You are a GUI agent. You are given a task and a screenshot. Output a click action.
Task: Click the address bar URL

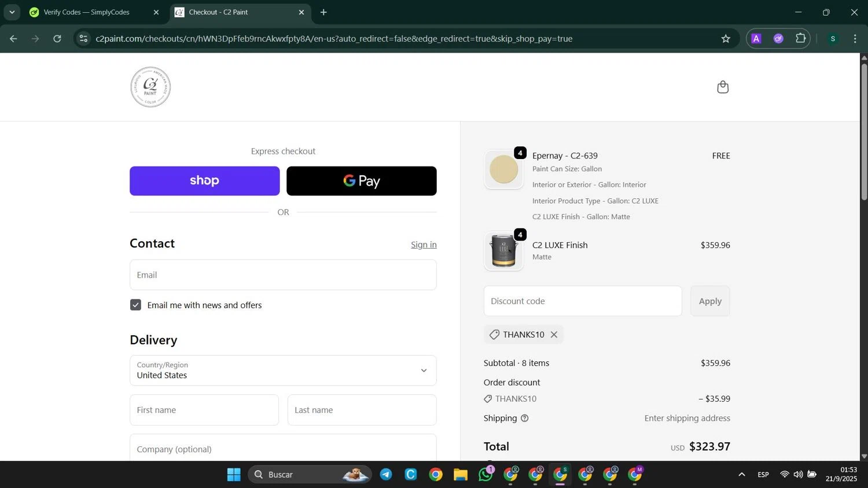click(x=334, y=39)
